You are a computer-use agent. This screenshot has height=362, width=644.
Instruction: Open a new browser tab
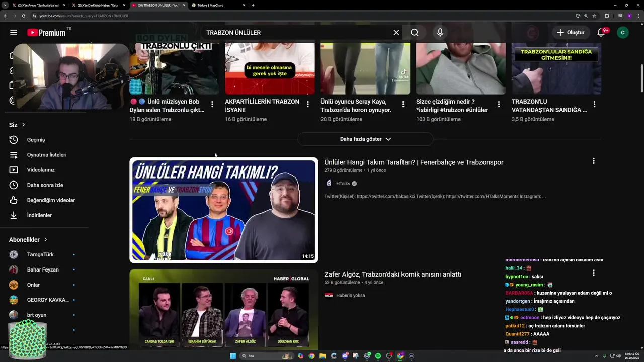253,5
